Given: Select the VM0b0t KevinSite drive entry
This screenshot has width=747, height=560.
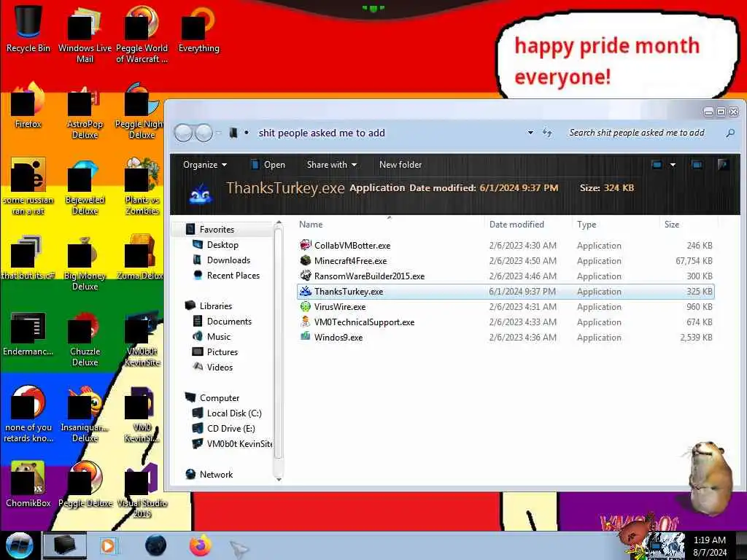Looking at the screenshot, I should pos(239,444).
